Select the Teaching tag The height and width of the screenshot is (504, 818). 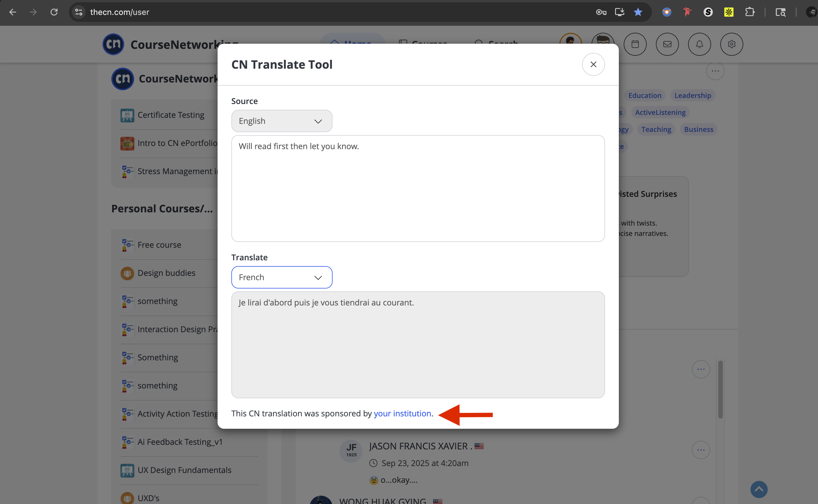coord(656,129)
